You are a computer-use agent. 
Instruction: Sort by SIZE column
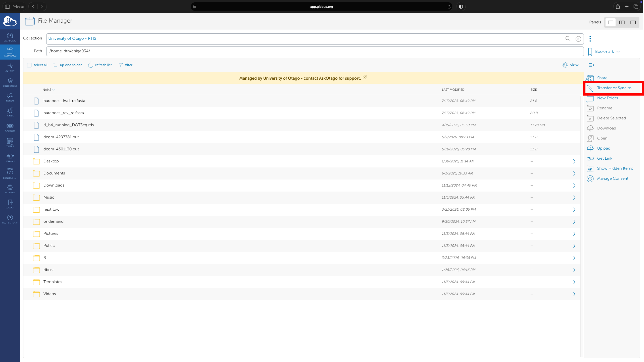[533, 90]
